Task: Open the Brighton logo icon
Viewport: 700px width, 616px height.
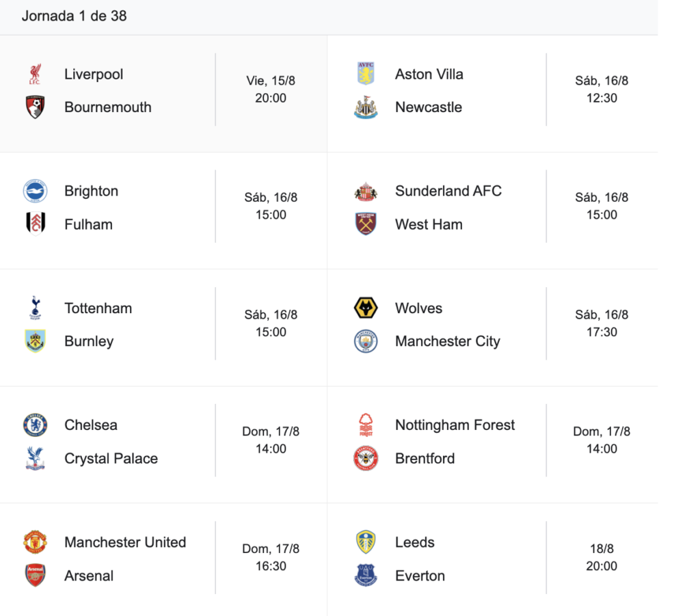Action: pyautogui.click(x=36, y=191)
